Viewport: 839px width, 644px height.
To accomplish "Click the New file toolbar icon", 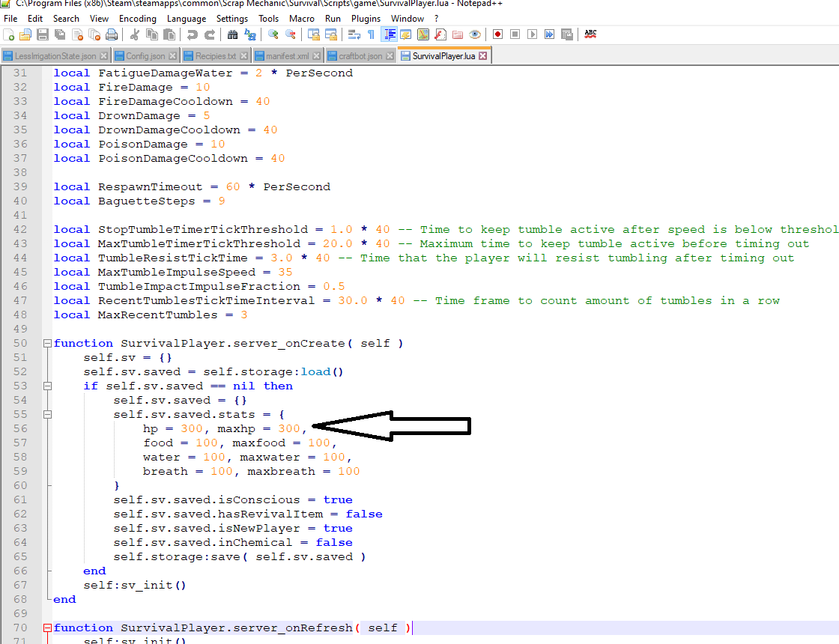I will (9, 34).
